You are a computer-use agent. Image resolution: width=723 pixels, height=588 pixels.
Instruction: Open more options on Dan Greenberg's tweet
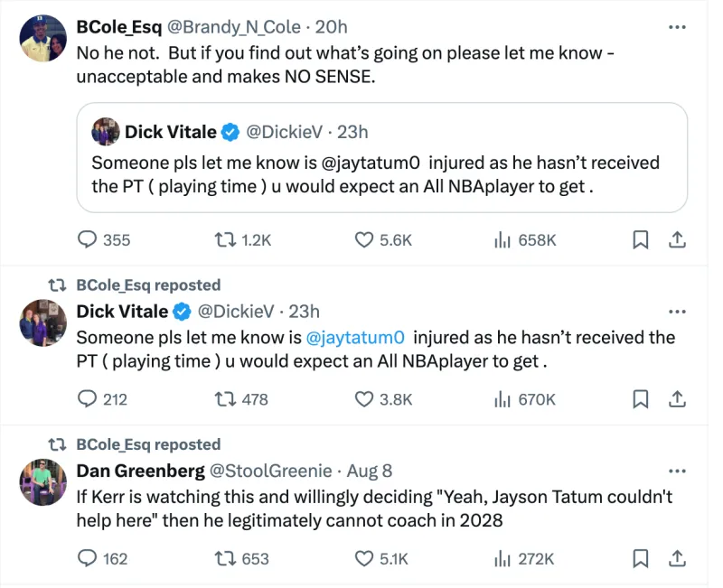676,471
